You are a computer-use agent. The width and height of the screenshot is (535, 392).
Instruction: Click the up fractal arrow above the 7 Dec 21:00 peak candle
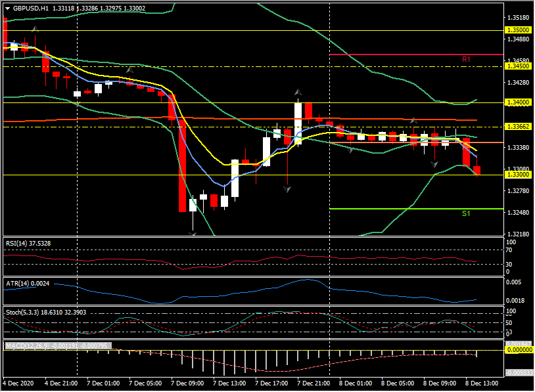pos(298,93)
